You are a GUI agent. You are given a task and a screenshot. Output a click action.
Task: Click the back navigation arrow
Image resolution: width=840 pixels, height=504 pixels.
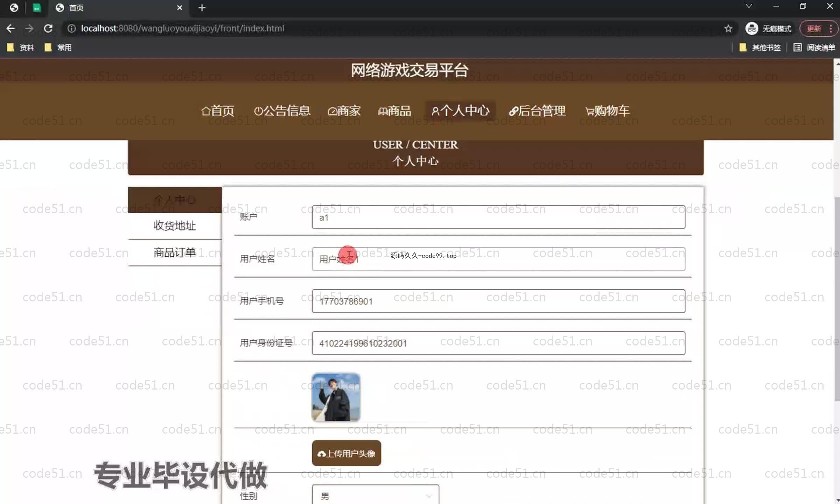click(10, 28)
